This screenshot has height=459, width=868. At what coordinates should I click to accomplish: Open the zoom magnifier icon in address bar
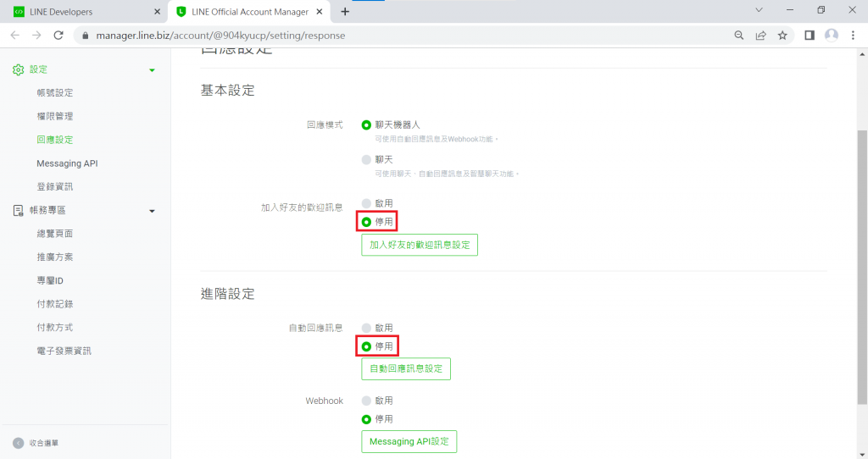click(739, 36)
